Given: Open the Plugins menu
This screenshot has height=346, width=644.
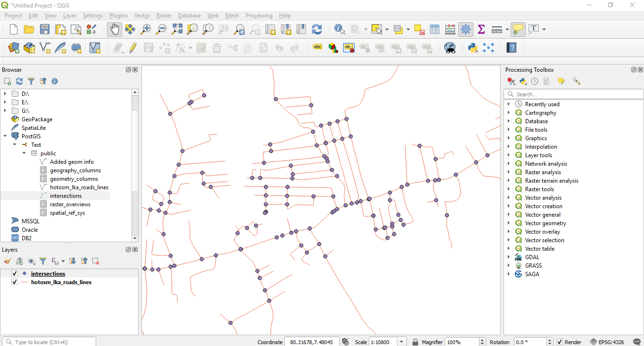Looking at the screenshot, I should [x=118, y=16].
